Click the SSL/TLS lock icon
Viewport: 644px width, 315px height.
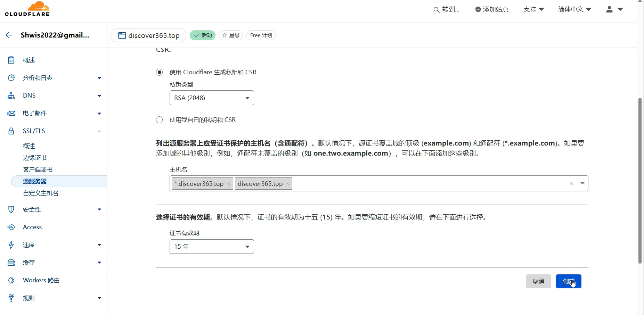pos(11,131)
